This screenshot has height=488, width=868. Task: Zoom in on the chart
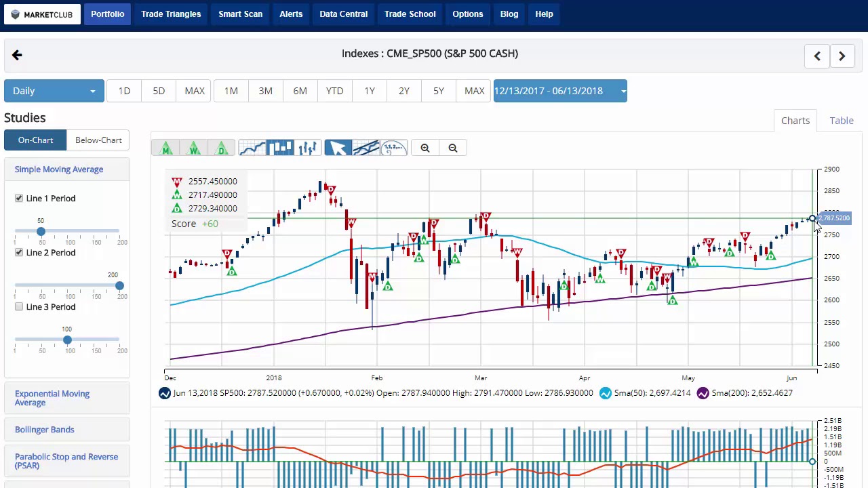tap(425, 148)
